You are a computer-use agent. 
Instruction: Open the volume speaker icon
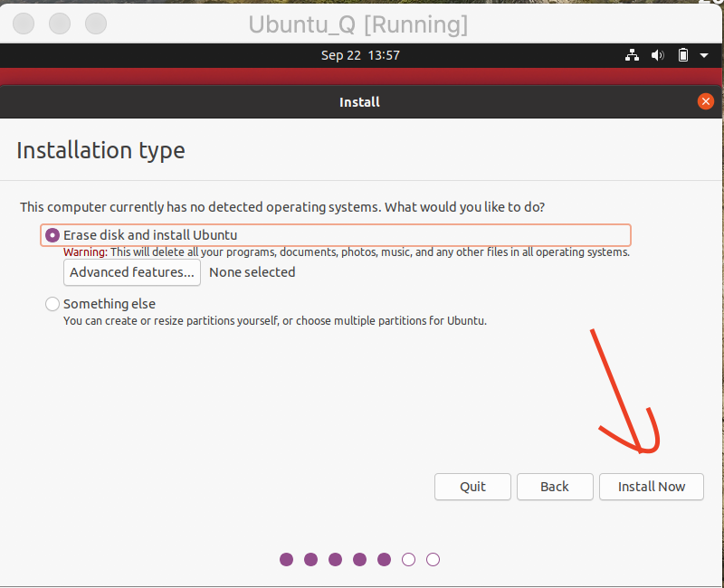(x=658, y=55)
